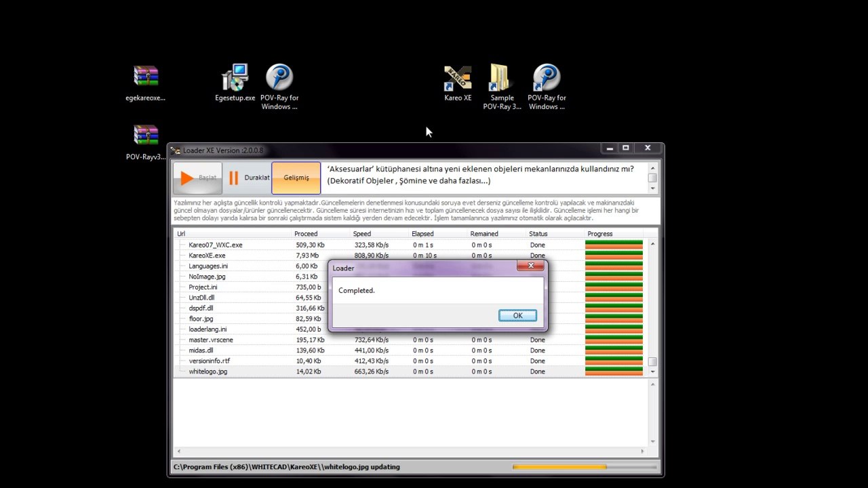Screen dimensions: 868x488
Task: Click the overall update progress bar in the status bar
Action: click(x=585, y=467)
